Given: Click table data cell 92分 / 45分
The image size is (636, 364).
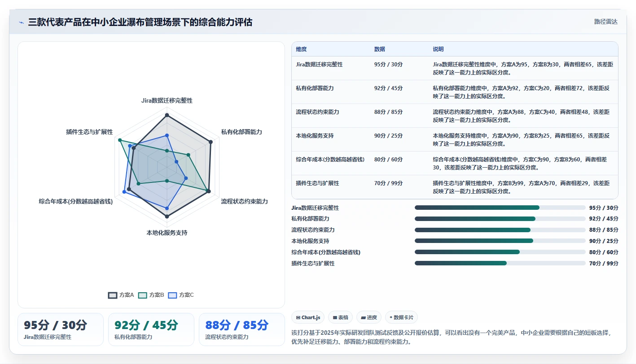Looking at the screenshot, I should [388, 88].
